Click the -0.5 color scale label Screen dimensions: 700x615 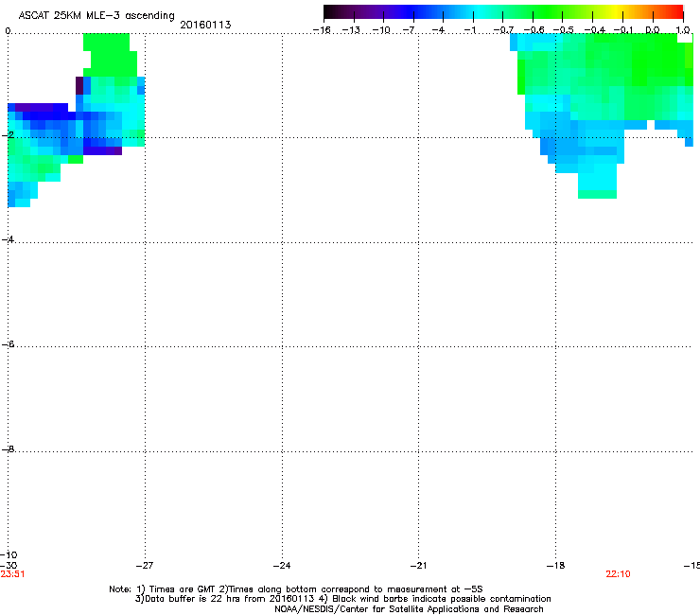coord(564,30)
